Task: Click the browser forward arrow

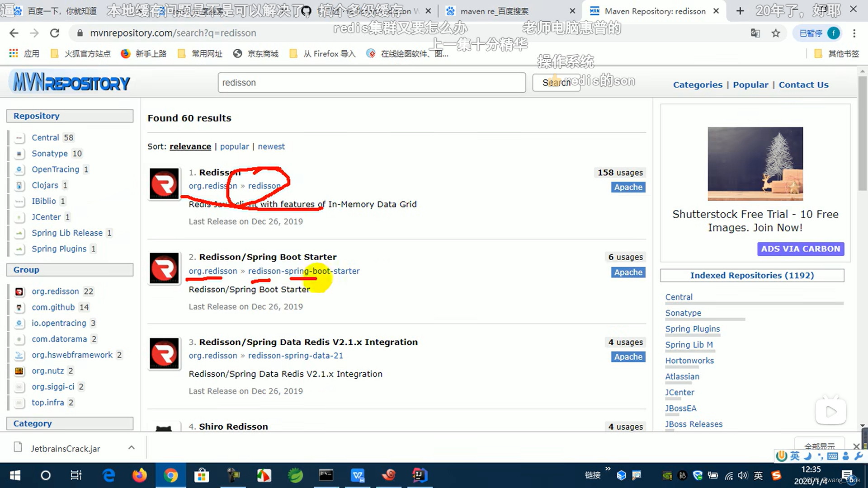Action: coord(34,33)
